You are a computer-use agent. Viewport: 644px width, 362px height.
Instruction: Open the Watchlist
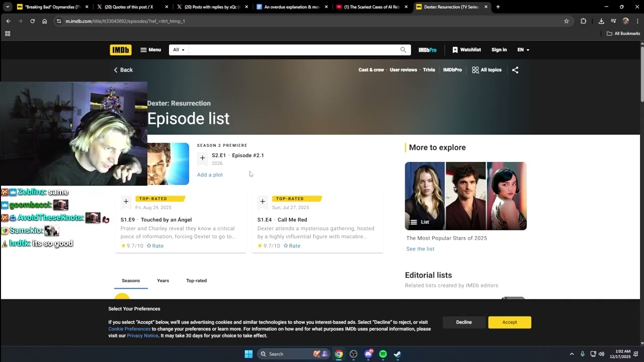pyautogui.click(x=466, y=50)
